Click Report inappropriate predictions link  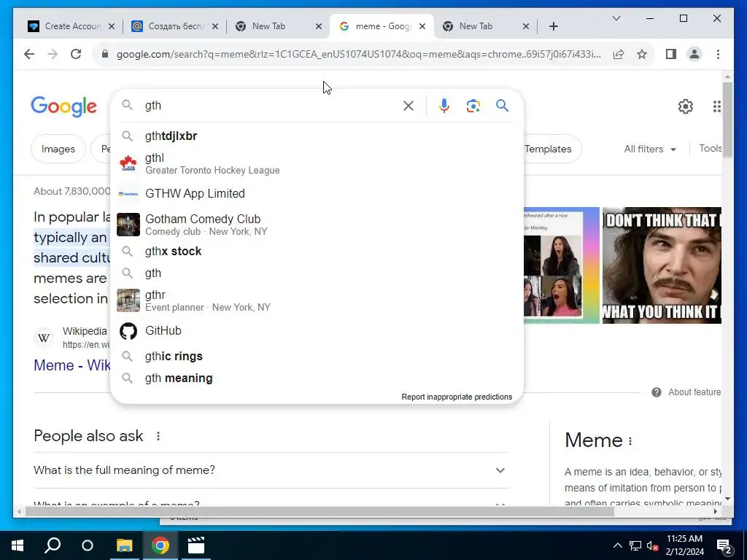point(457,397)
